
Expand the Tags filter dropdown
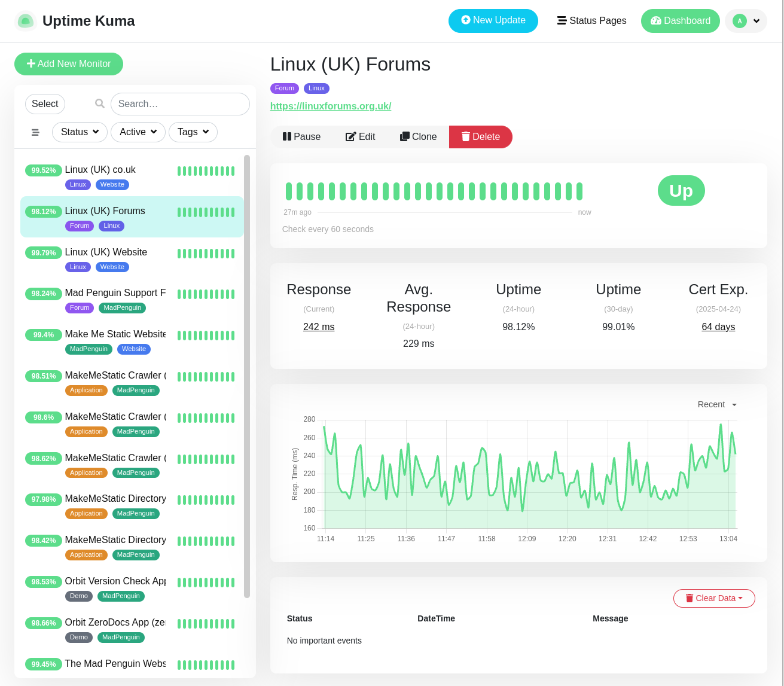click(193, 132)
